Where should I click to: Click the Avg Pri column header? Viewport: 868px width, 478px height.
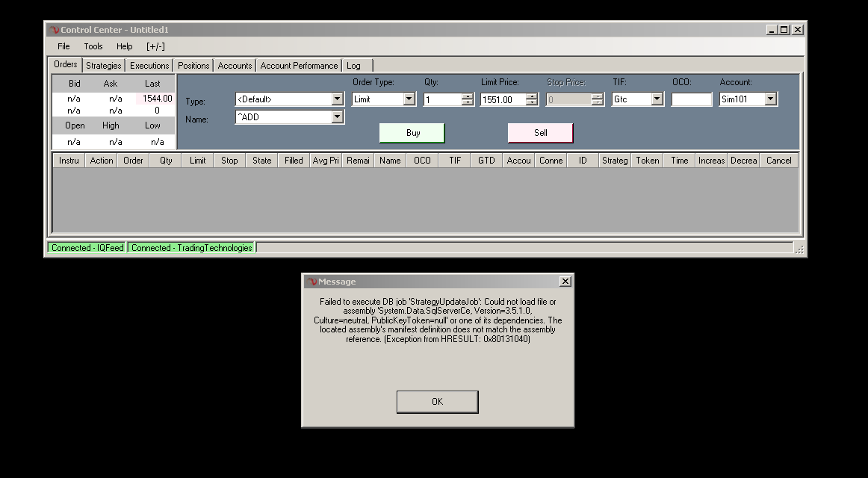326,161
